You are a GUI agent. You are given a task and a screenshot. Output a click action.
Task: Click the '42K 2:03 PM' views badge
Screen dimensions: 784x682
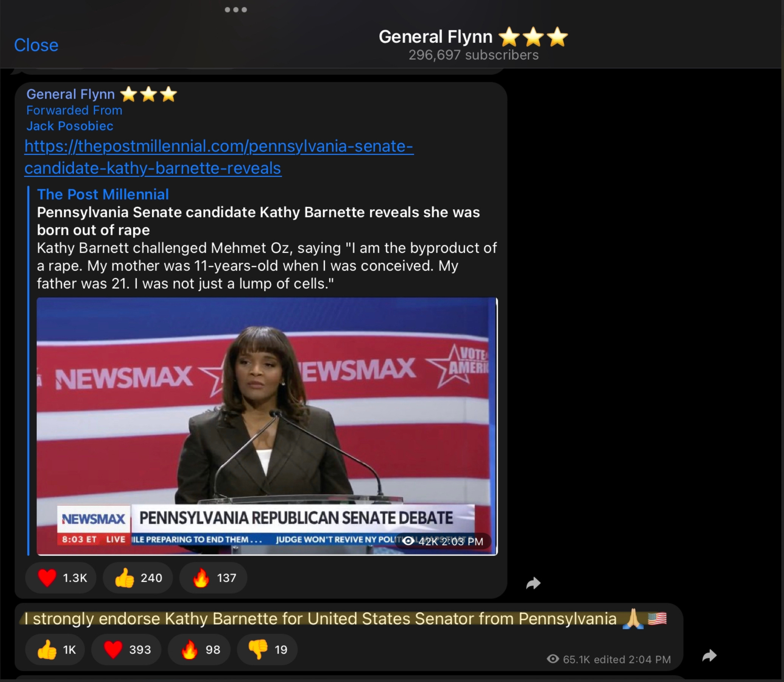click(443, 541)
